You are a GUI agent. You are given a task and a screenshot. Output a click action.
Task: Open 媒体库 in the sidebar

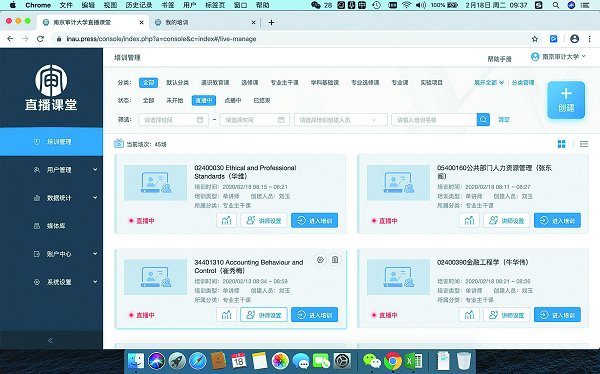click(x=51, y=226)
